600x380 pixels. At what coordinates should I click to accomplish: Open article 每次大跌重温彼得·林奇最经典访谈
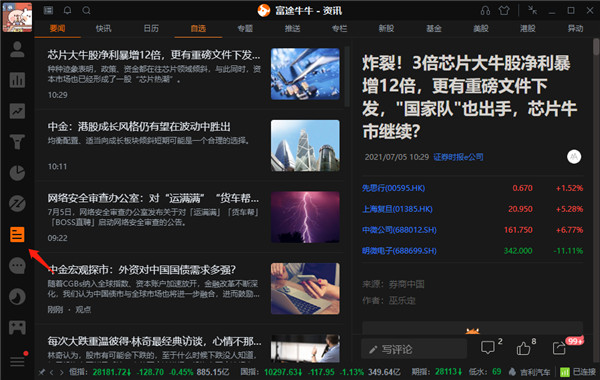click(155, 341)
